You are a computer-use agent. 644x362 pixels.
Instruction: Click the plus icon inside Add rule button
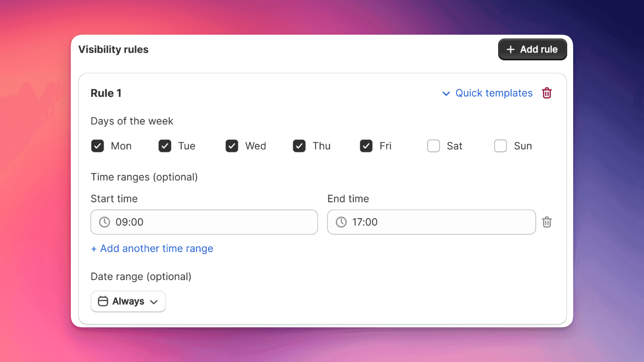(511, 50)
